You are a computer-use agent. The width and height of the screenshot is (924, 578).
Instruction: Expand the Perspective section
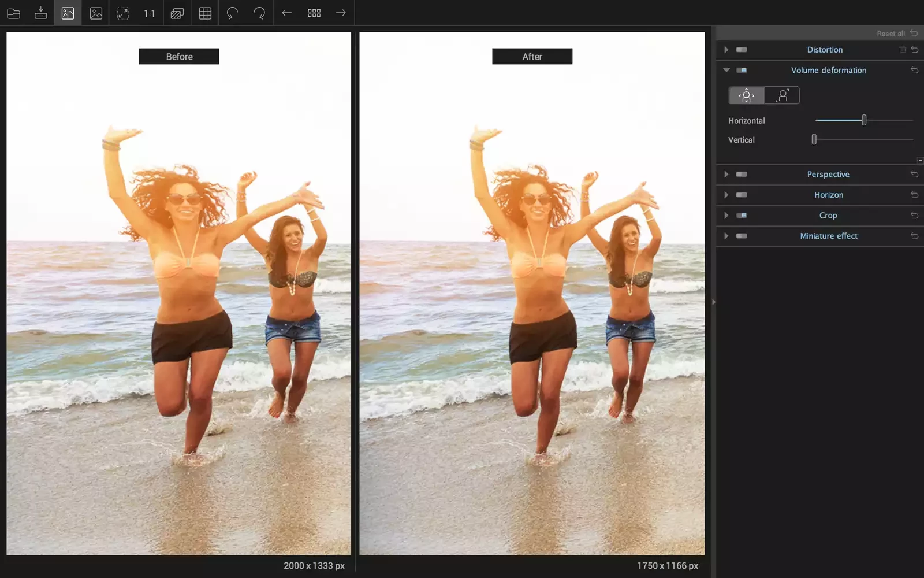click(x=726, y=175)
